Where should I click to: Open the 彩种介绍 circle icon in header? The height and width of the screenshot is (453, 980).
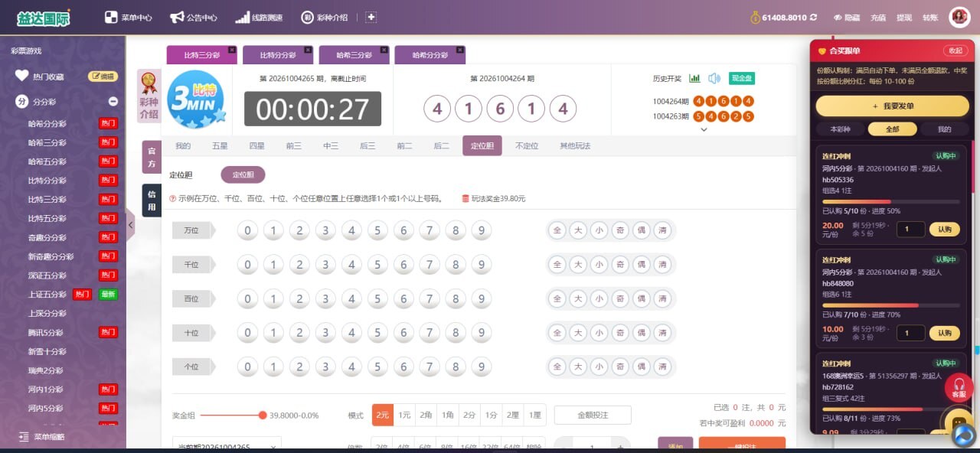pyautogui.click(x=307, y=17)
